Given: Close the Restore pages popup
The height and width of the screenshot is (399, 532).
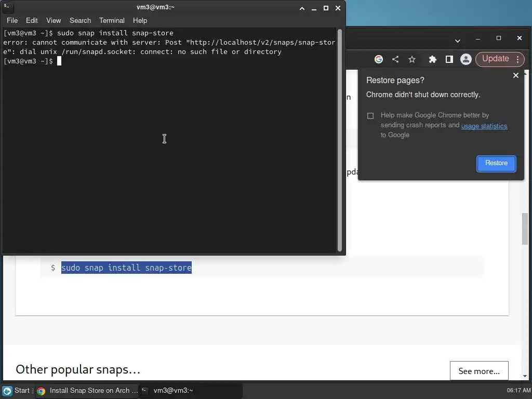Looking at the screenshot, I should point(516,75).
